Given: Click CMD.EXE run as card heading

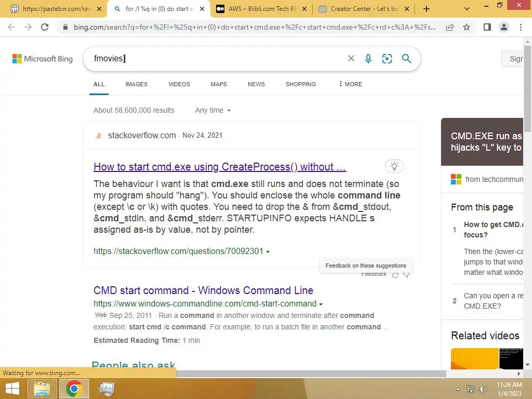Looking at the screenshot, I should pos(486,142).
